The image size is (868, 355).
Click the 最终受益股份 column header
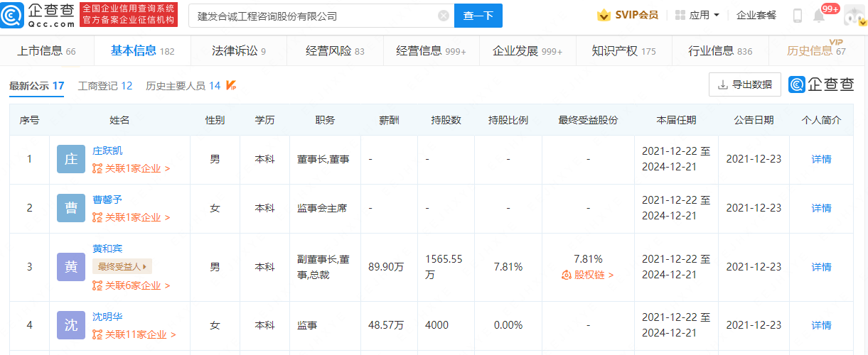pyautogui.click(x=588, y=120)
